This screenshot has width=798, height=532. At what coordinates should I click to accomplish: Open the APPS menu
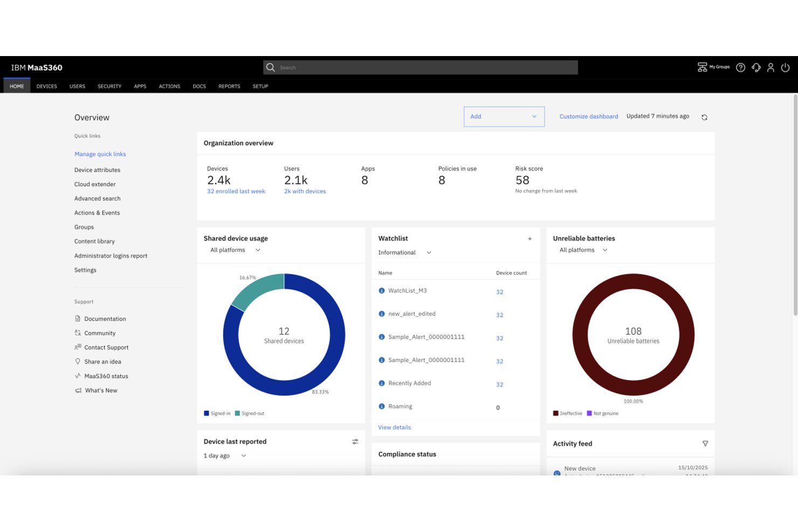point(140,86)
